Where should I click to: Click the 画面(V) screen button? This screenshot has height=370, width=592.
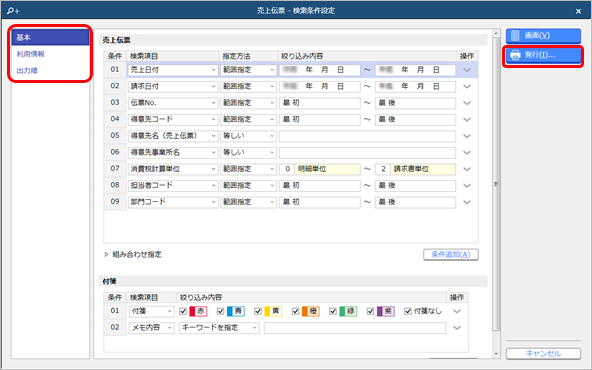pyautogui.click(x=543, y=35)
